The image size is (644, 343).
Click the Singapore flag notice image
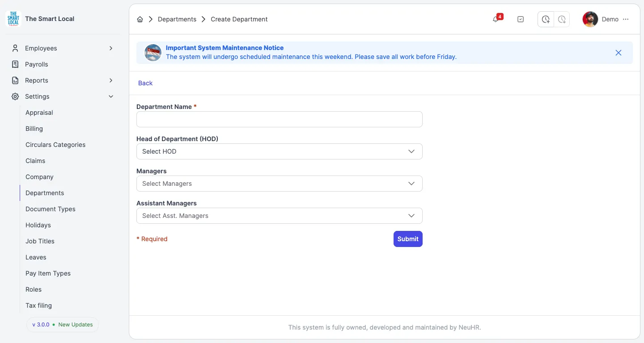tap(153, 53)
